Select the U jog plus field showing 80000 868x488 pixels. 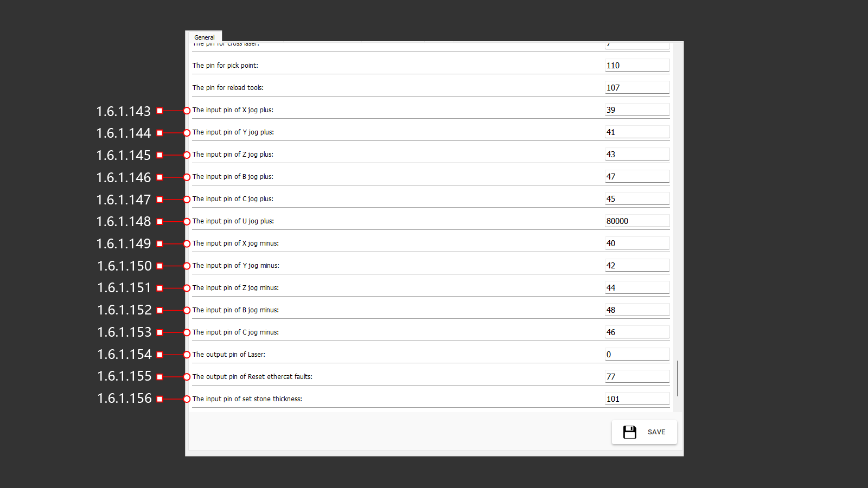click(x=636, y=221)
